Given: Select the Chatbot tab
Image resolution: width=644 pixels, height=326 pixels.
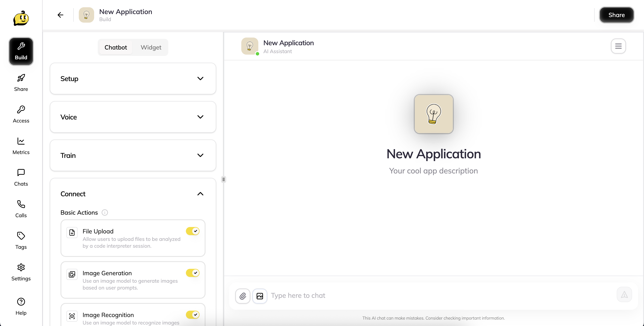Looking at the screenshot, I should point(115,47).
